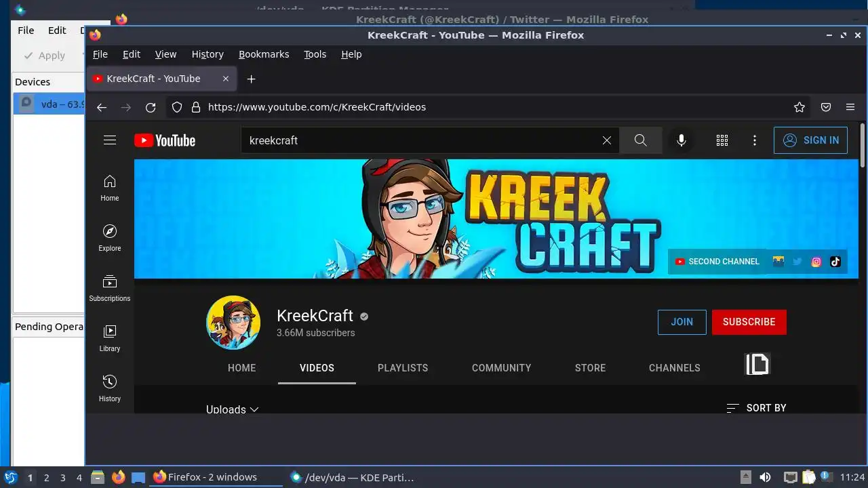Go to Home in YouTube sidebar
868x488 pixels.
tap(110, 188)
